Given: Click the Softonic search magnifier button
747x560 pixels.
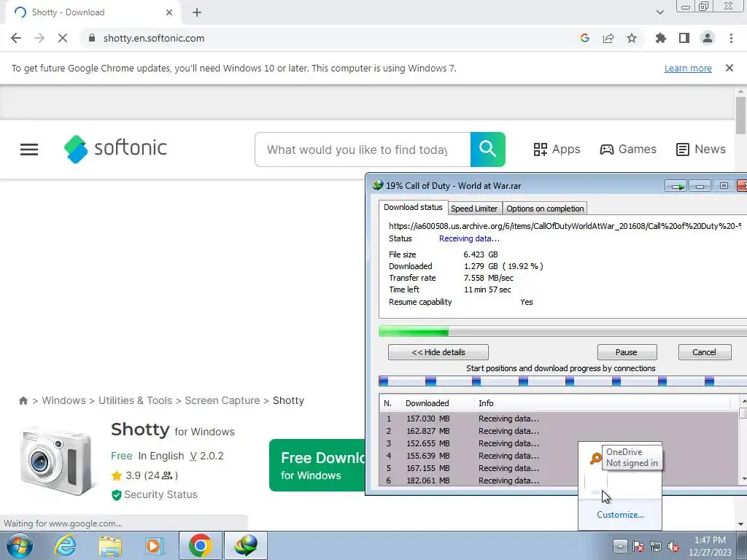Looking at the screenshot, I should coord(488,149).
